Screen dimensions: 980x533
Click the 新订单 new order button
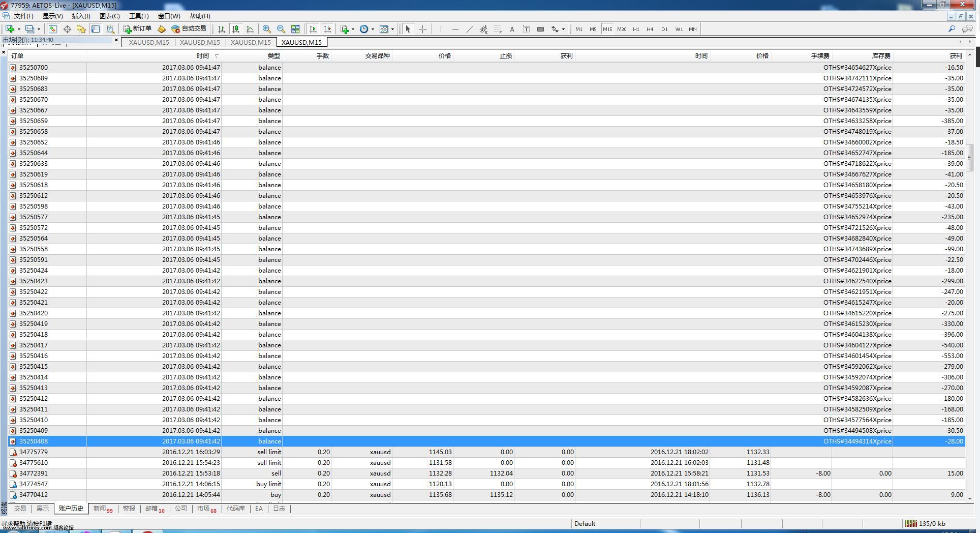pyautogui.click(x=138, y=29)
